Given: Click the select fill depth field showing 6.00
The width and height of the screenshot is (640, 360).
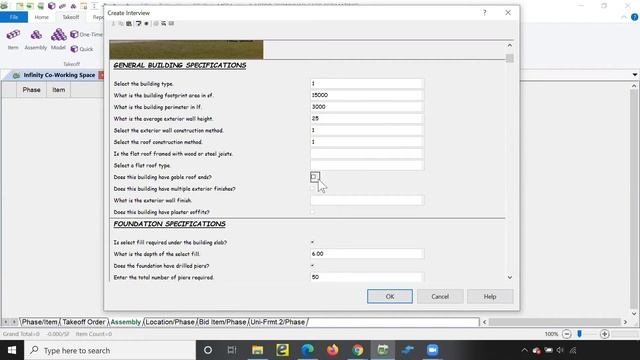Looking at the screenshot, I should coord(367,254).
